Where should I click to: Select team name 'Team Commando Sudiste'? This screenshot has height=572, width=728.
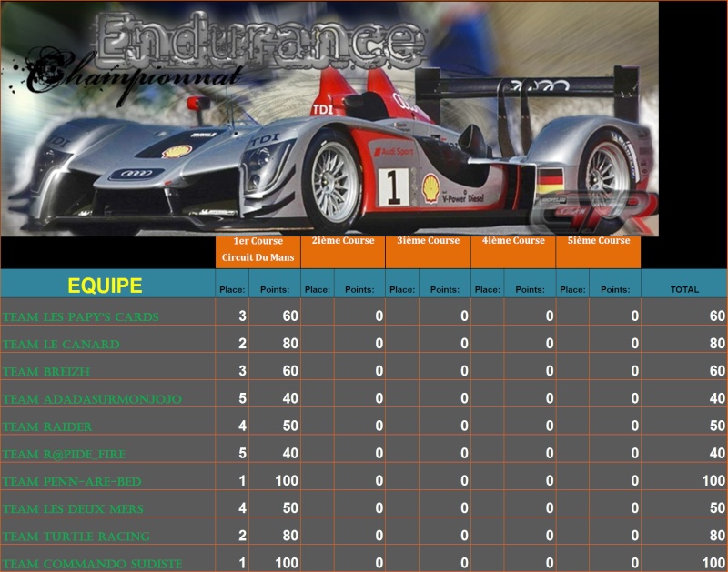93,564
